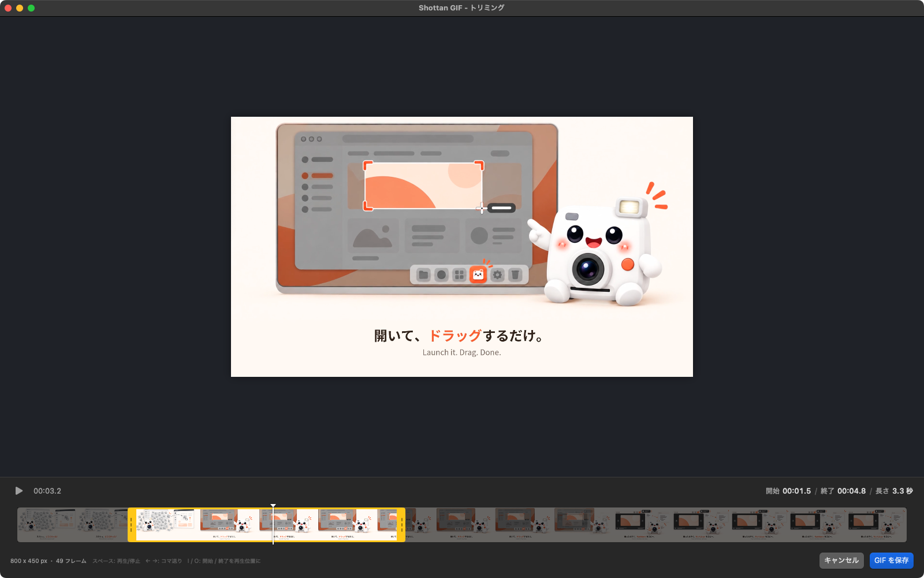Click the スペース: 再生/停止 shortcut hint
This screenshot has height=578, width=924.
click(116, 561)
